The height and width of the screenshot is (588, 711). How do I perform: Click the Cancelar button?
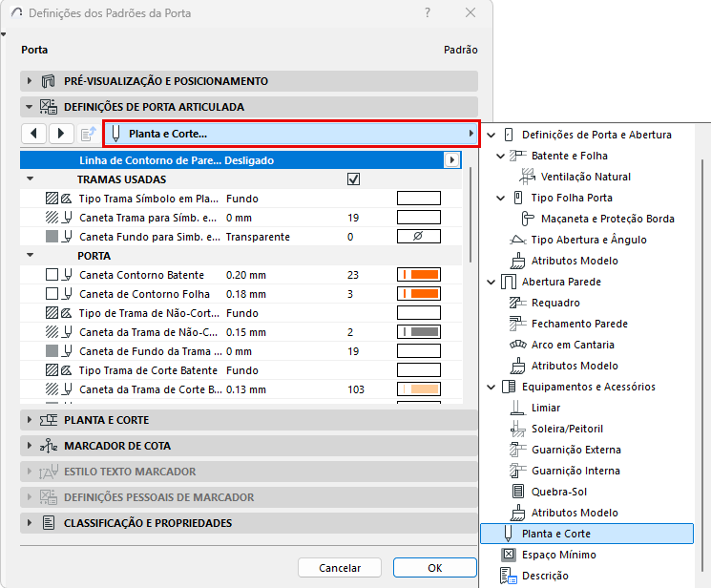(x=340, y=568)
